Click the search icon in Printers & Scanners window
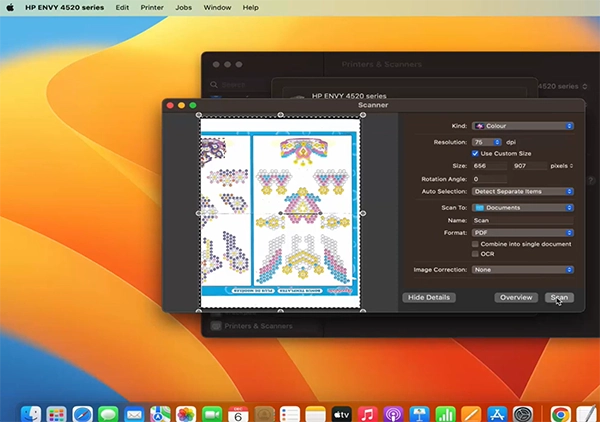This screenshot has width=600, height=422. click(x=214, y=85)
